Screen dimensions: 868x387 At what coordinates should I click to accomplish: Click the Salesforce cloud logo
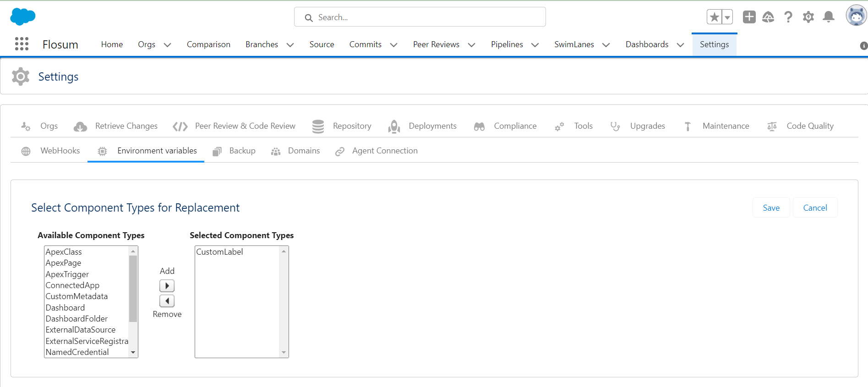[22, 17]
